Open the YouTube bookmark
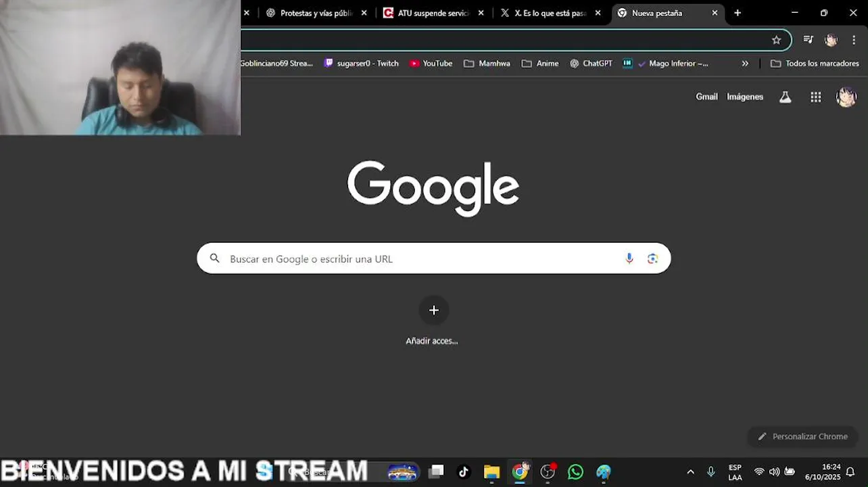 [x=431, y=64]
